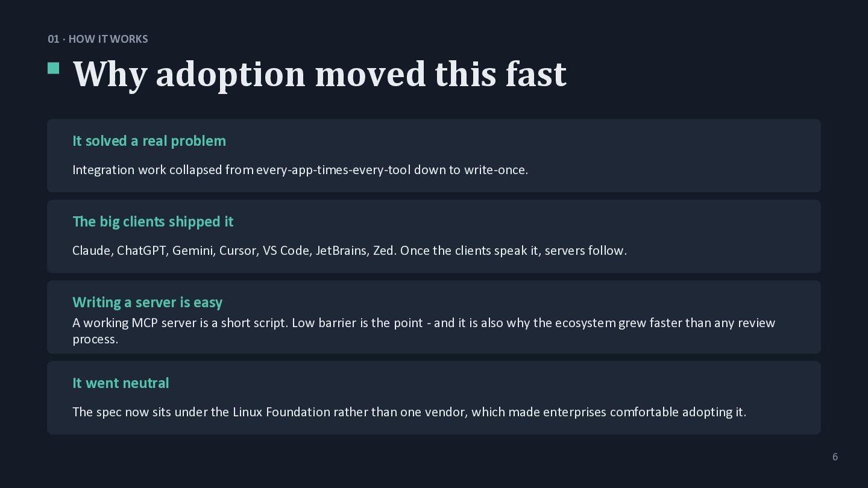Viewport: 868px width, 488px height.
Task: Click the first card's background panel
Action: [434, 155]
